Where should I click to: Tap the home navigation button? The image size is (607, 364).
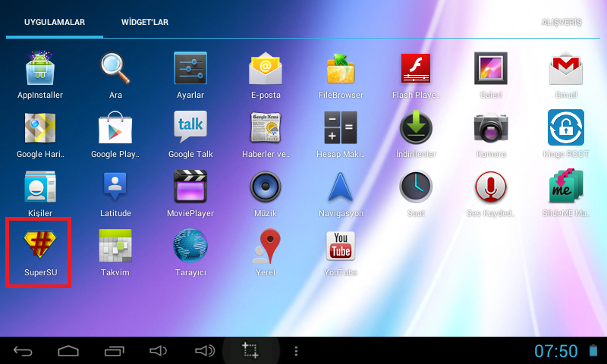(68, 350)
